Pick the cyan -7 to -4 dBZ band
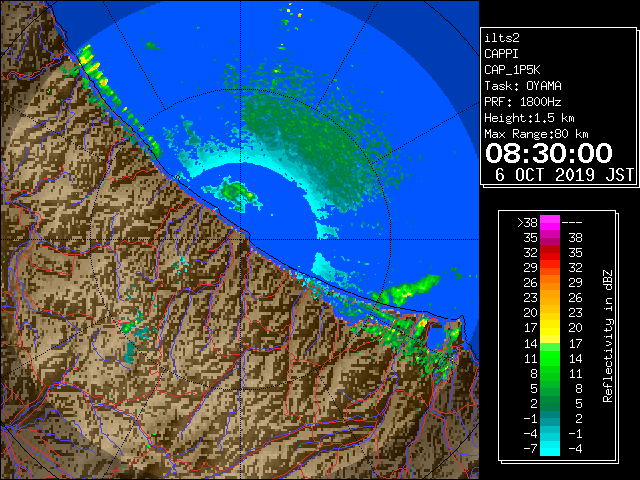The width and height of the screenshot is (640, 480). coord(550,449)
